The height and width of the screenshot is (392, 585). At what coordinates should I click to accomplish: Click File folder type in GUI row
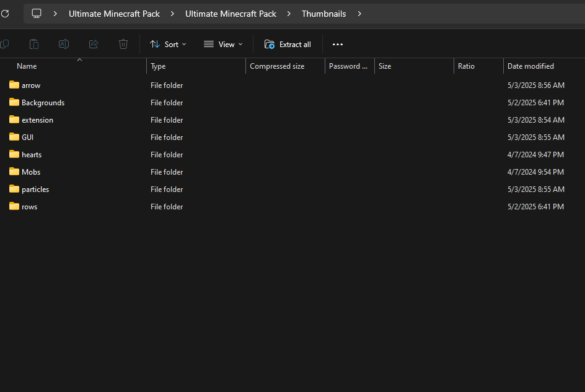(167, 137)
